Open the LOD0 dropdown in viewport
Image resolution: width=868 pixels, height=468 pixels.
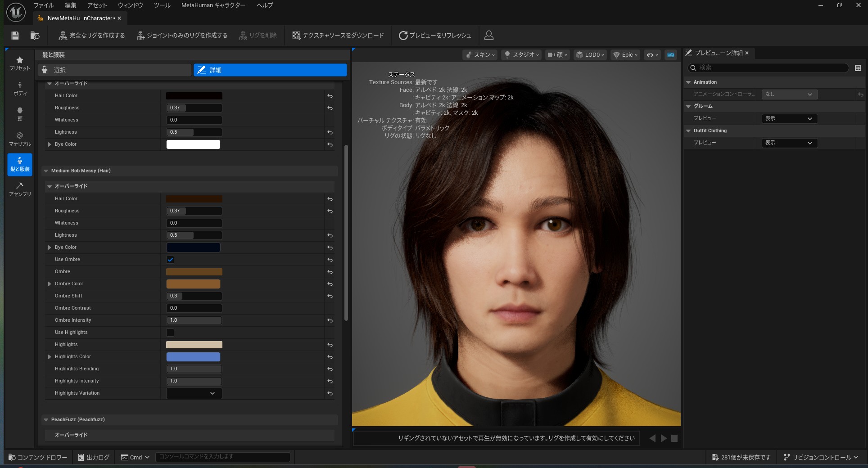[590, 55]
